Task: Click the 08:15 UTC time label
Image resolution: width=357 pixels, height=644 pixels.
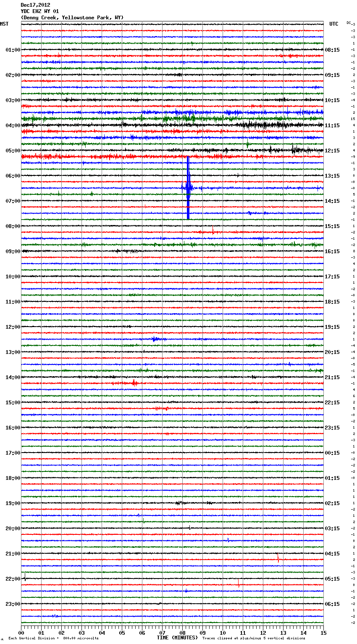Action: point(332,50)
